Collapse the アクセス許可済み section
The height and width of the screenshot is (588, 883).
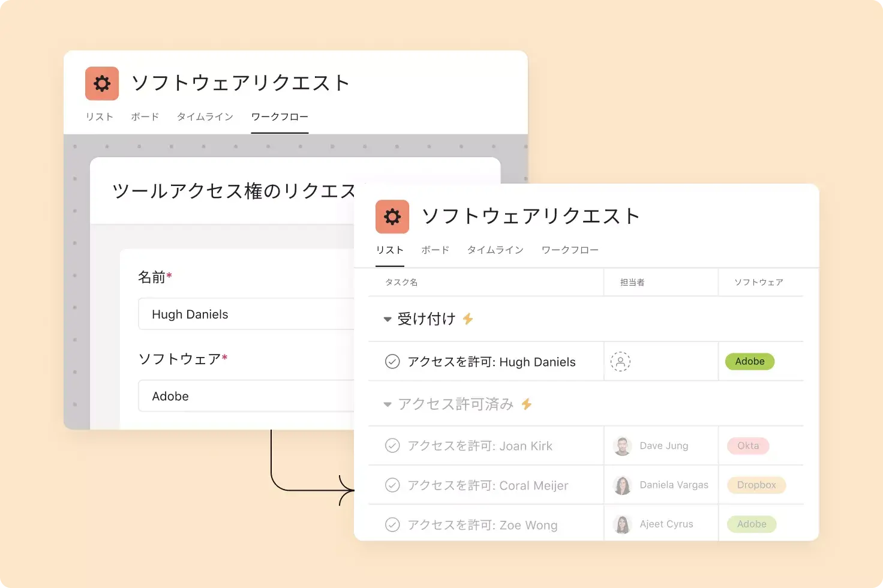tap(388, 404)
